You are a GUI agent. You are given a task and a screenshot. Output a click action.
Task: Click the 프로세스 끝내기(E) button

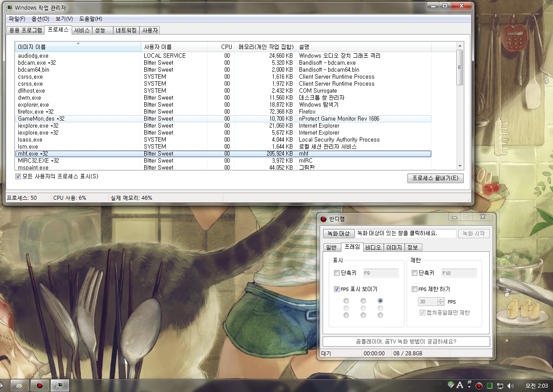click(x=435, y=178)
